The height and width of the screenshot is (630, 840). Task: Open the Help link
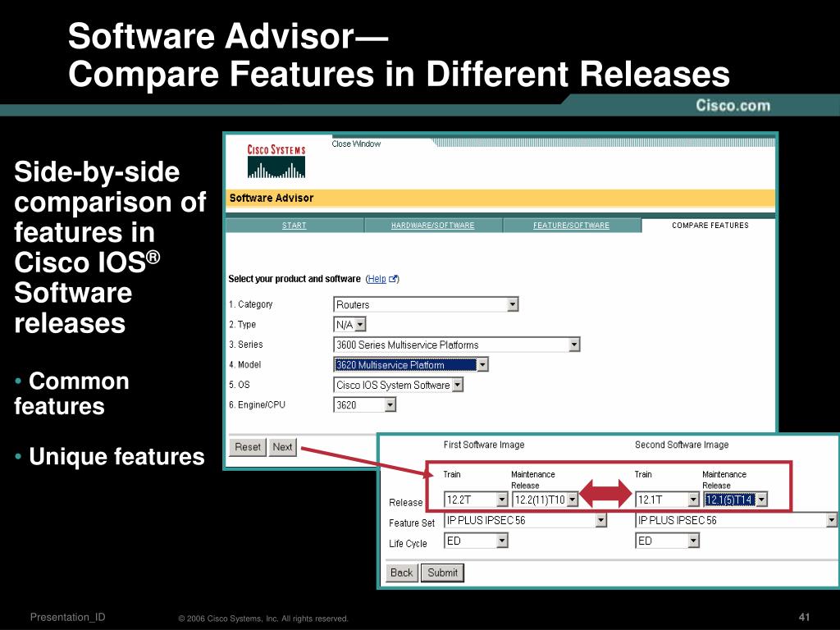[377, 279]
